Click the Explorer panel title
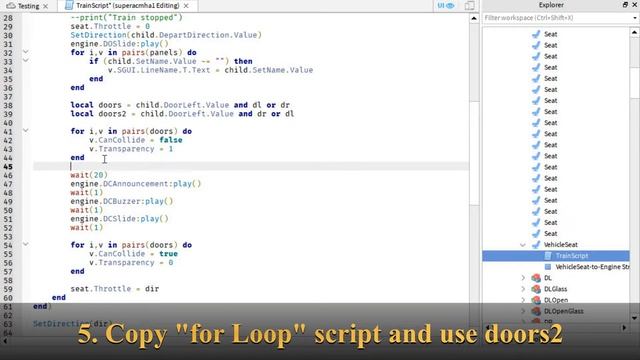This screenshot has width=640, height=360. click(551, 5)
